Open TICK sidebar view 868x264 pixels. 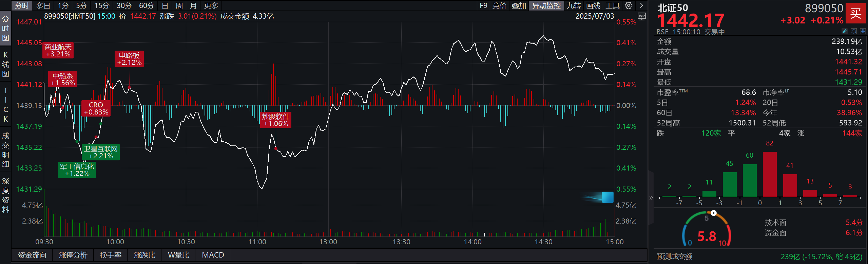click(5, 105)
